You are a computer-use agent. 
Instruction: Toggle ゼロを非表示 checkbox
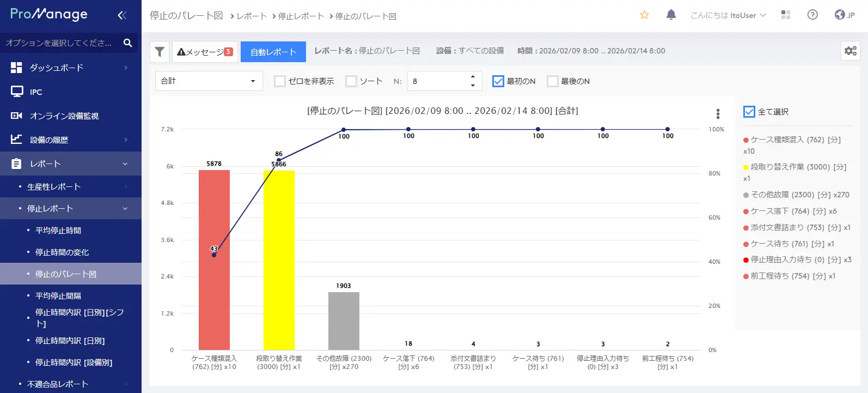(x=280, y=81)
